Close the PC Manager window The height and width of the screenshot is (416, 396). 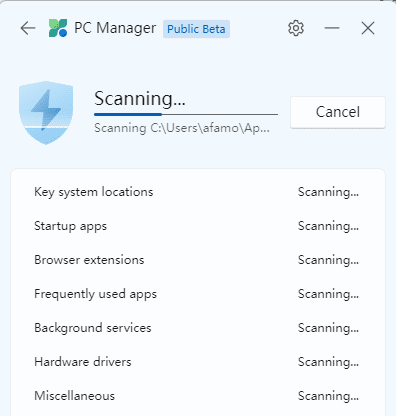(x=368, y=28)
